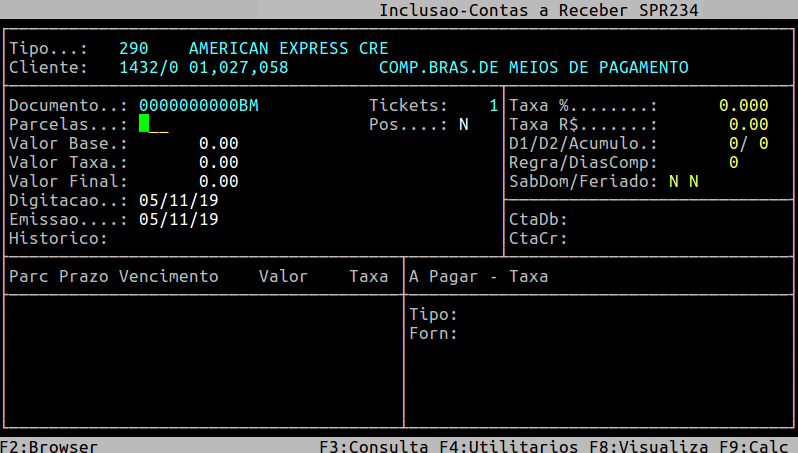Select the Taxa % value 0.000
Viewport: 798px width, 453px height.
[743, 105]
